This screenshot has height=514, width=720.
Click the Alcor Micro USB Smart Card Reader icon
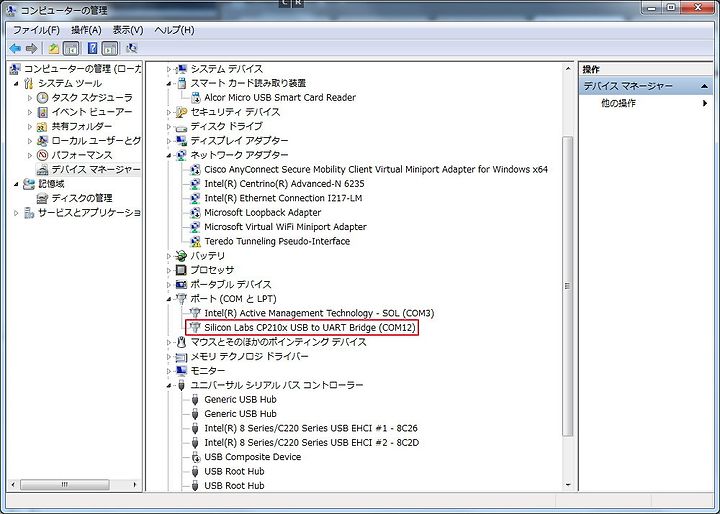click(x=196, y=97)
